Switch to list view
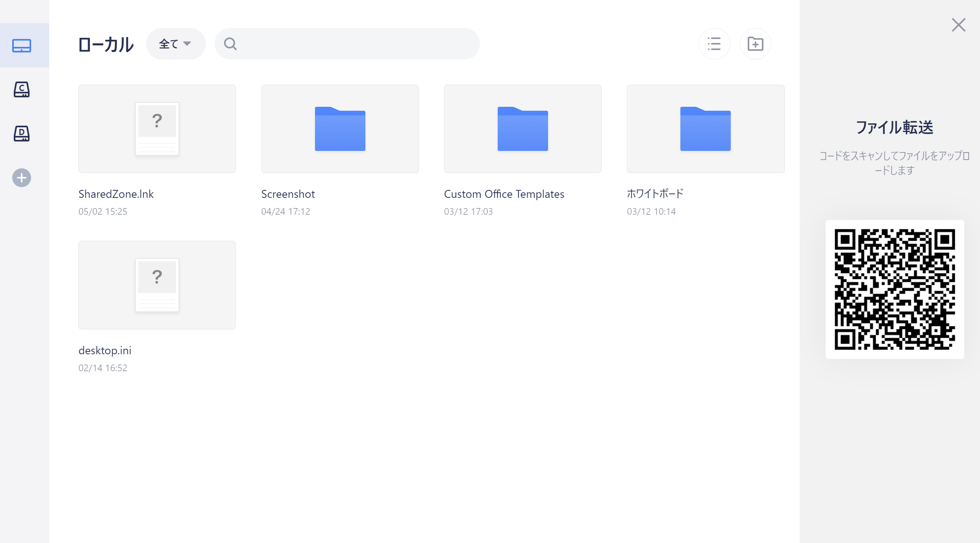This screenshot has width=980, height=543. [x=714, y=44]
